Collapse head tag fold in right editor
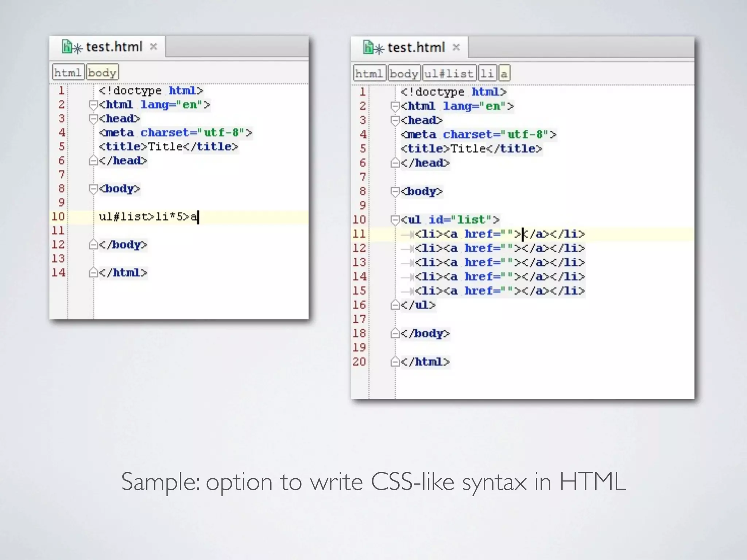747x560 pixels. click(395, 121)
